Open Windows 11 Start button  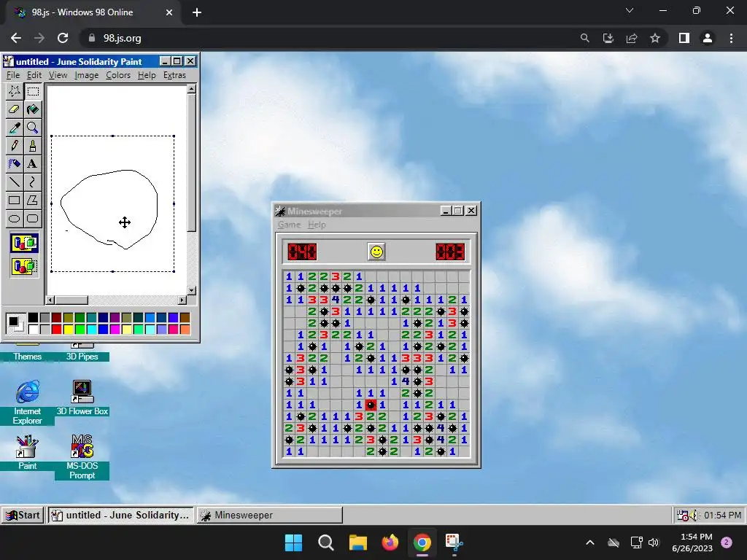(x=293, y=542)
